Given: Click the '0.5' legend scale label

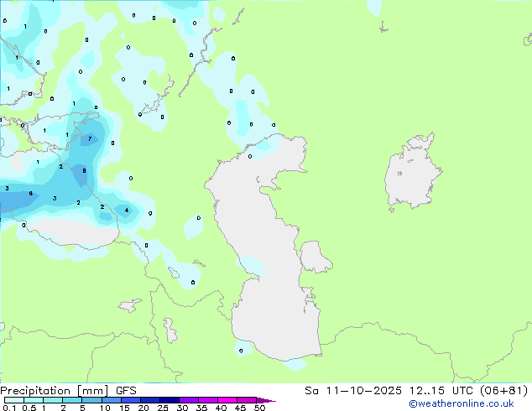Looking at the screenshot, I should [29, 408].
